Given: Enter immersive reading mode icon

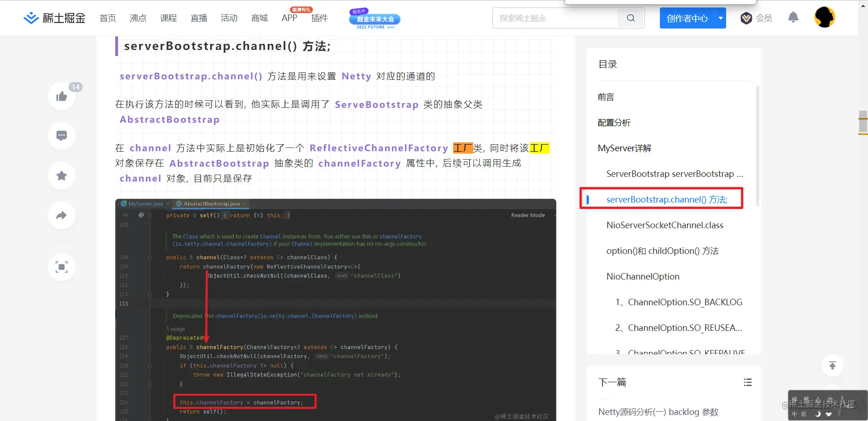Looking at the screenshot, I should [62, 267].
